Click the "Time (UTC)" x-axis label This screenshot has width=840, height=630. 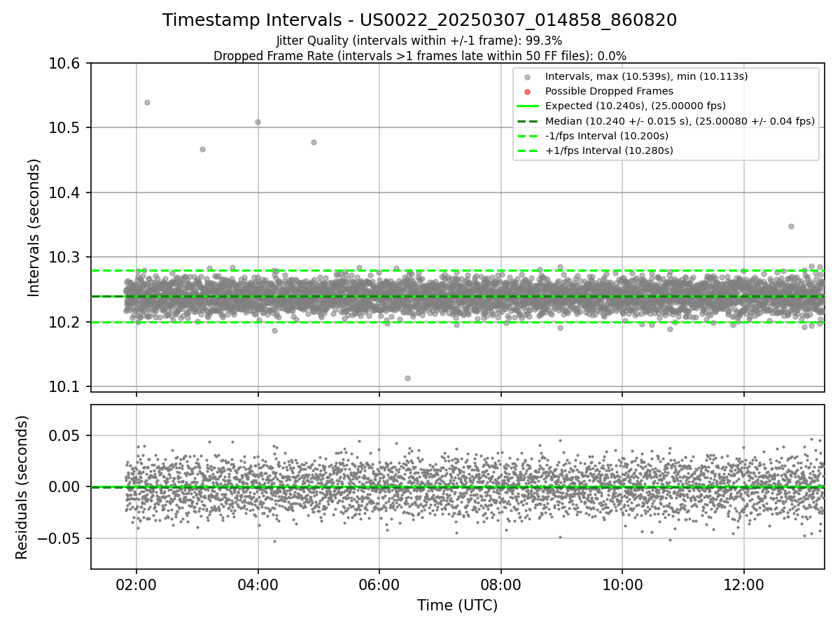tap(457, 605)
